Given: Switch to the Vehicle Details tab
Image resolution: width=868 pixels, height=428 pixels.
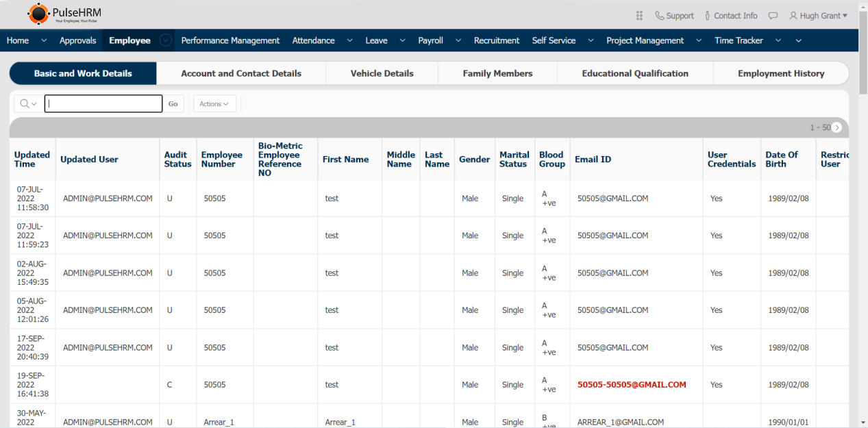Looking at the screenshot, I should pos(382,73).
